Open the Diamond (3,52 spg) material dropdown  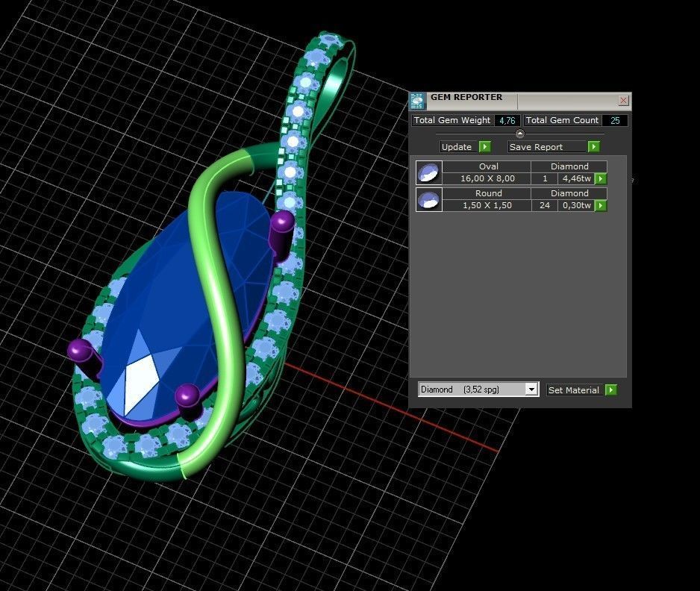[531, 390]
